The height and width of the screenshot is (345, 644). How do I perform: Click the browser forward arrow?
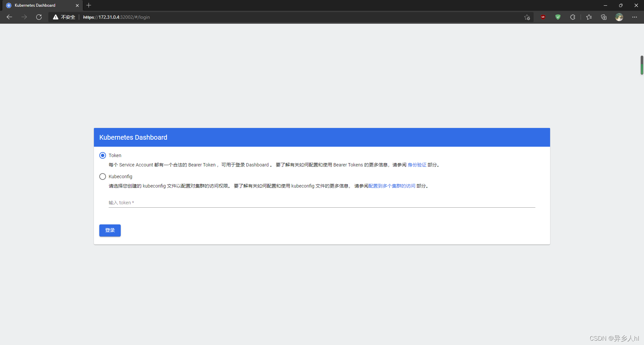point(24,17)
